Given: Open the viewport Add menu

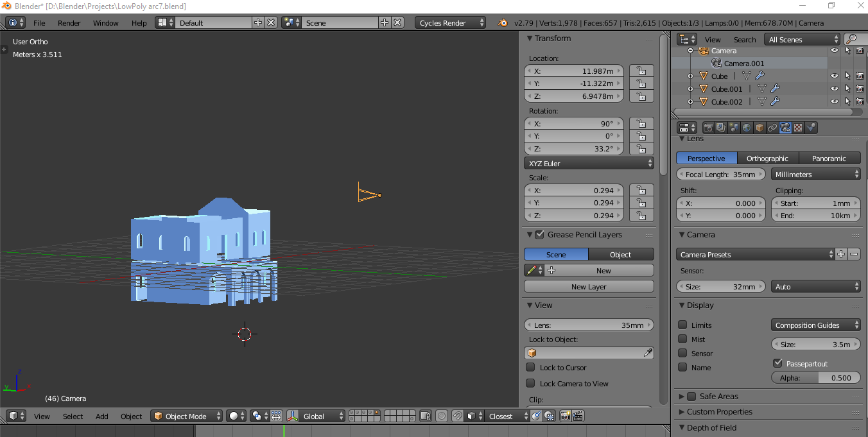Looking at the screenshot, I should pyautogui.click(x=102, y=416).
